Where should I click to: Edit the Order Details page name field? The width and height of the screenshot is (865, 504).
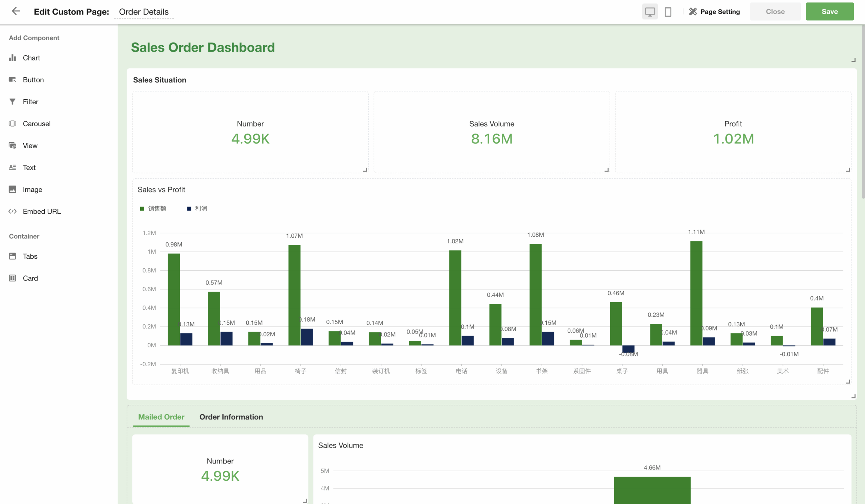[144, 12]
